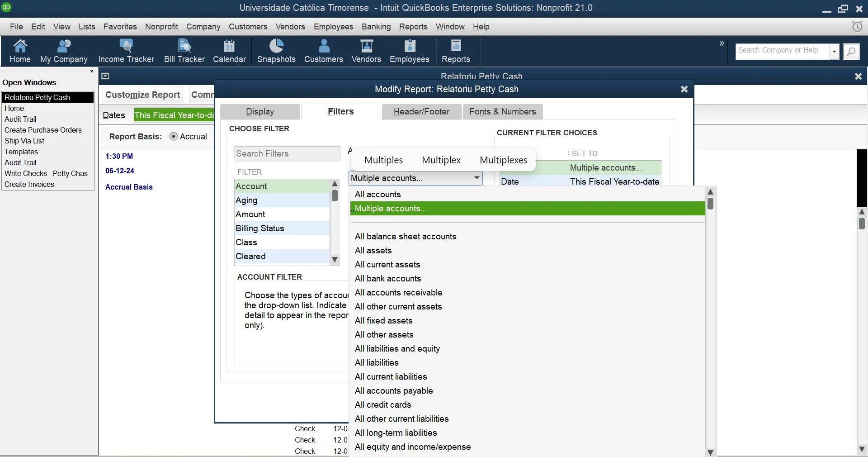Click the QuickBooks logo in the title bar
Image resolution: width=868 pixels, height=457 pixels.
(x=6, y=7)
